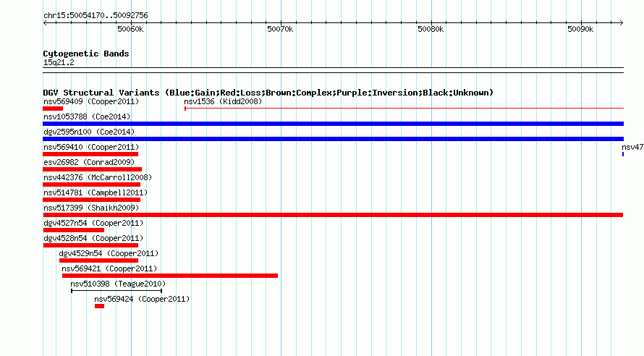
Task: Click the nsv569410 (Cooper2011) label
Action: pyautogui.click(x=91, y=147)
